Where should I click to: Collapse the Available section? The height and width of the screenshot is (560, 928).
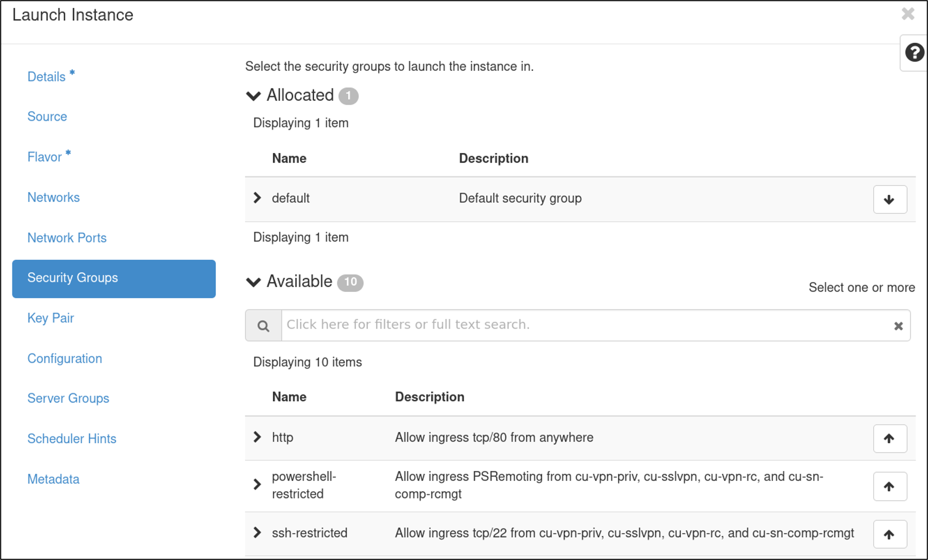[x=253, y=282]
